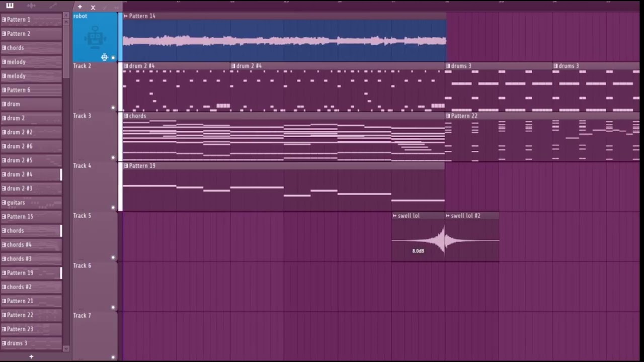The width and height of the screenshot is (644, 362).
Task: Select the Track 5 header
Action: coord(95,236)
